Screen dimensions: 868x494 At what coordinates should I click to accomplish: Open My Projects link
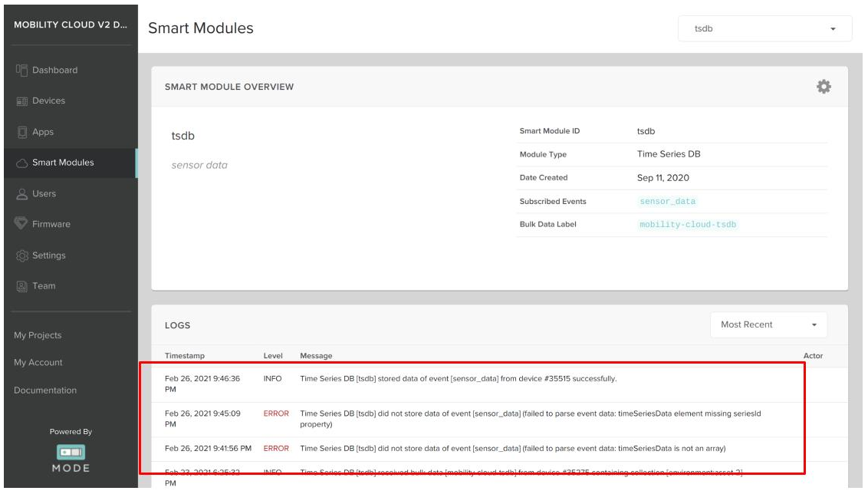[38, 336]
